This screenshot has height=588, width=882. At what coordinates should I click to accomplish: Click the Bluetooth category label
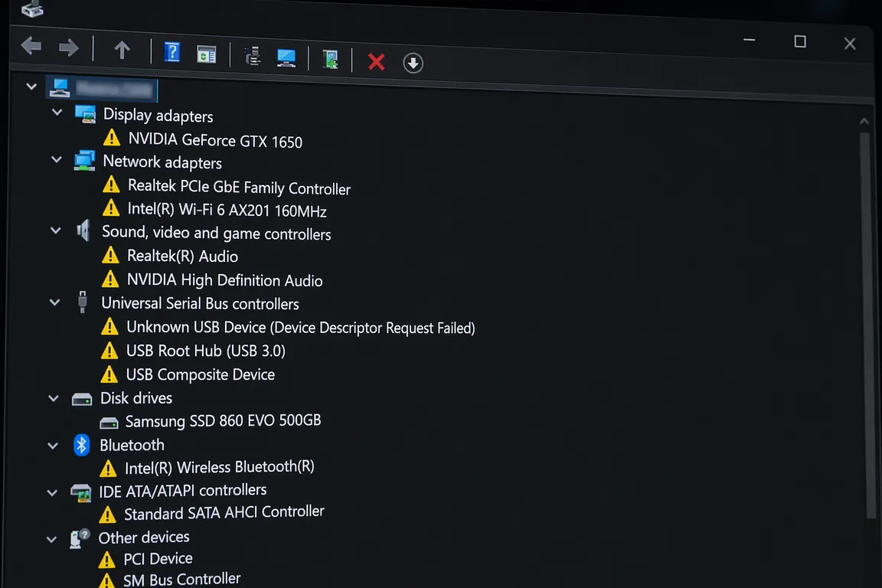[x=132, y=445]
